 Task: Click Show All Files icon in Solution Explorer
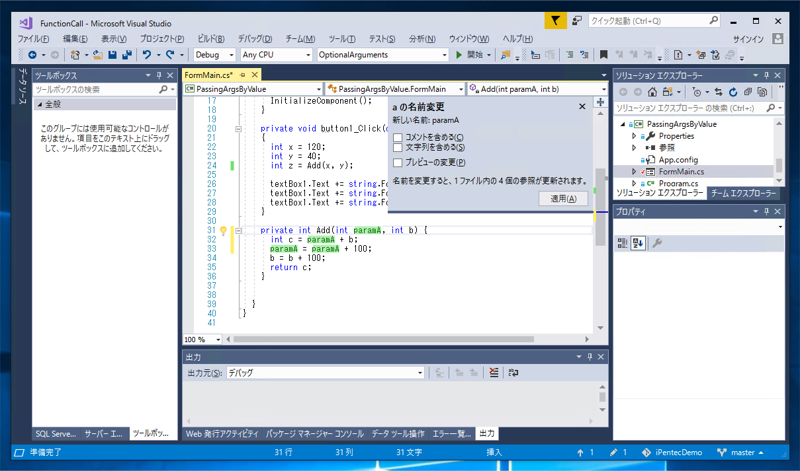coord(762,92)
